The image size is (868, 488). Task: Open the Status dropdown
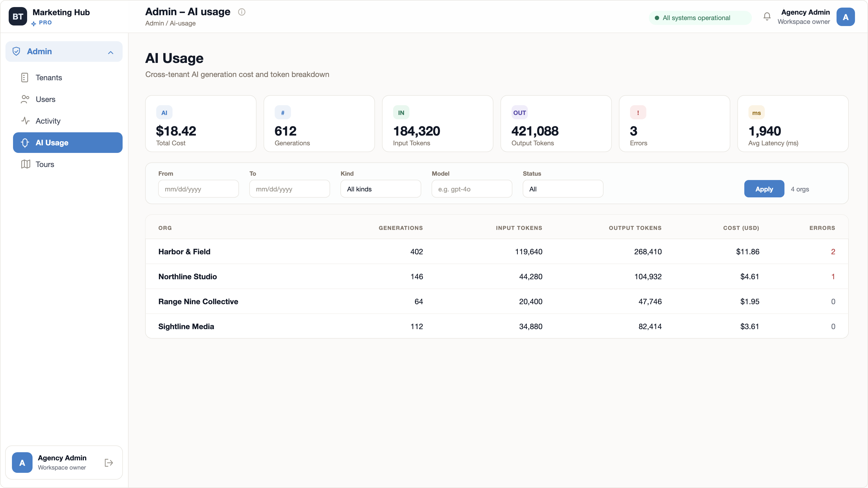tap(563, 189)
